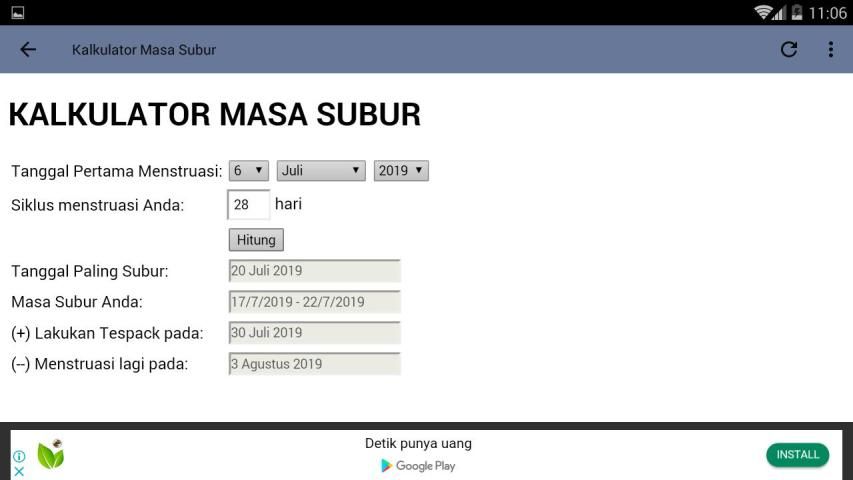Expand the month dropdown showing Juli

coord(321,171)
